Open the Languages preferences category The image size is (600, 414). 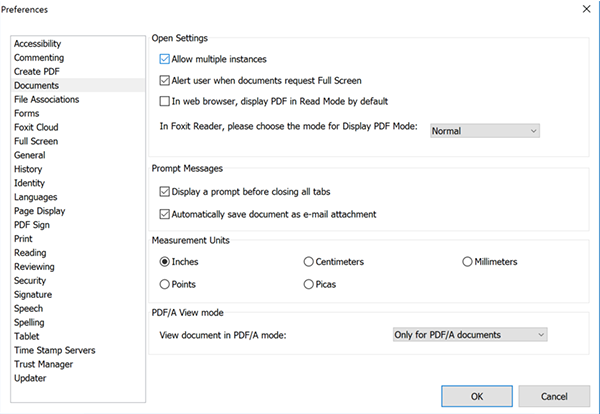coord(78,197)
